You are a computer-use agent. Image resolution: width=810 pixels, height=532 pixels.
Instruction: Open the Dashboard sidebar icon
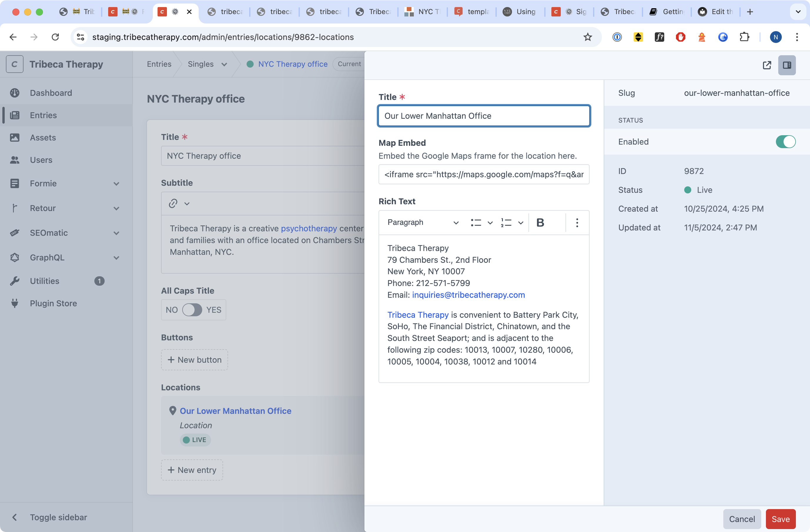pos(15,93)
